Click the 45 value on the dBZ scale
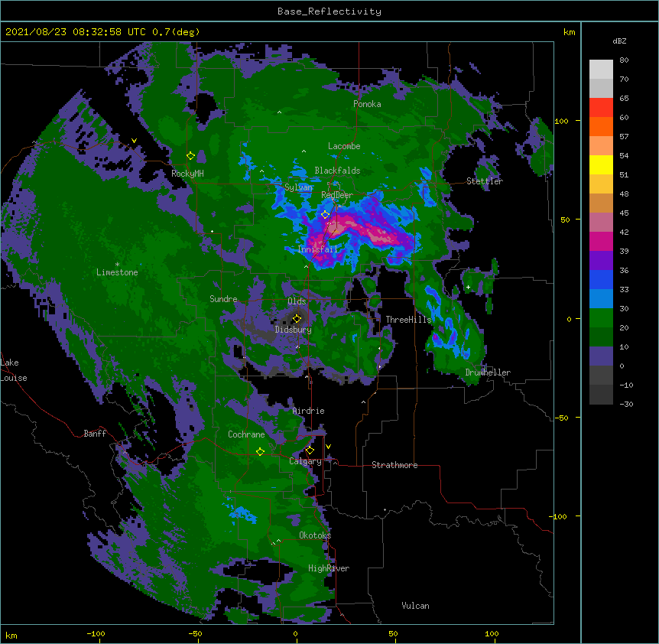The width and height of the screenshot is (659, 644). coord(624,213)
